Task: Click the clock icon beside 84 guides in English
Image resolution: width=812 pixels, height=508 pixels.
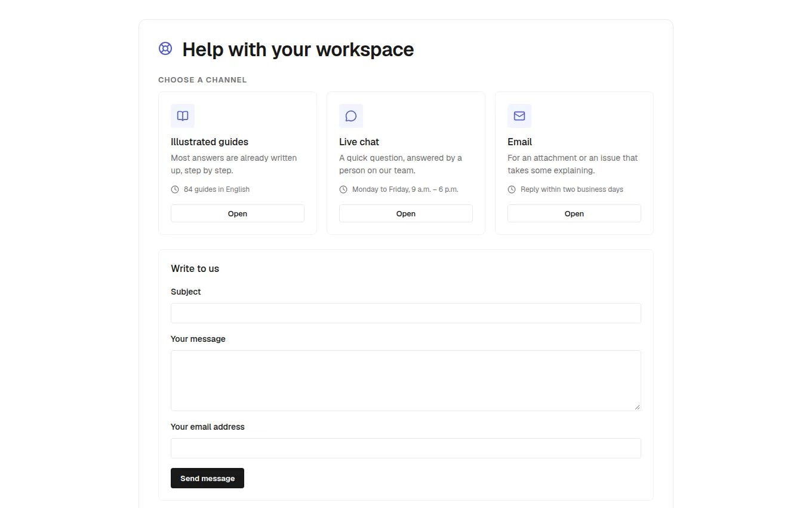Action: [175, 189]
